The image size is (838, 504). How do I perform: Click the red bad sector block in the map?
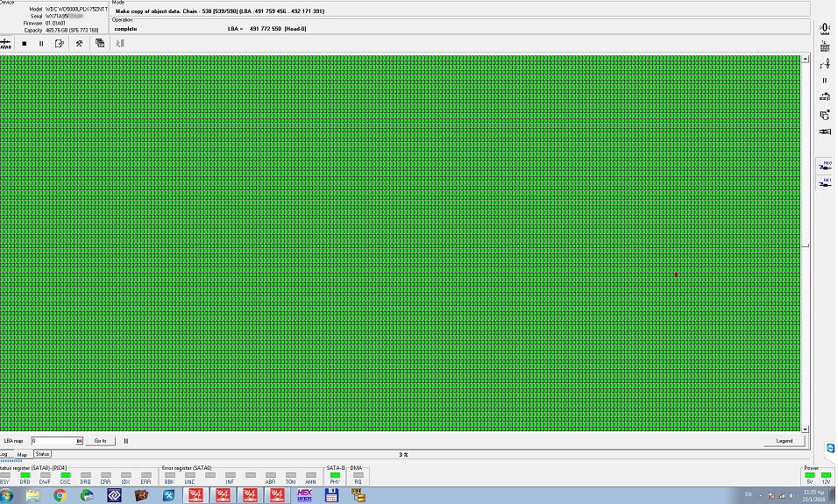[676, 274]
